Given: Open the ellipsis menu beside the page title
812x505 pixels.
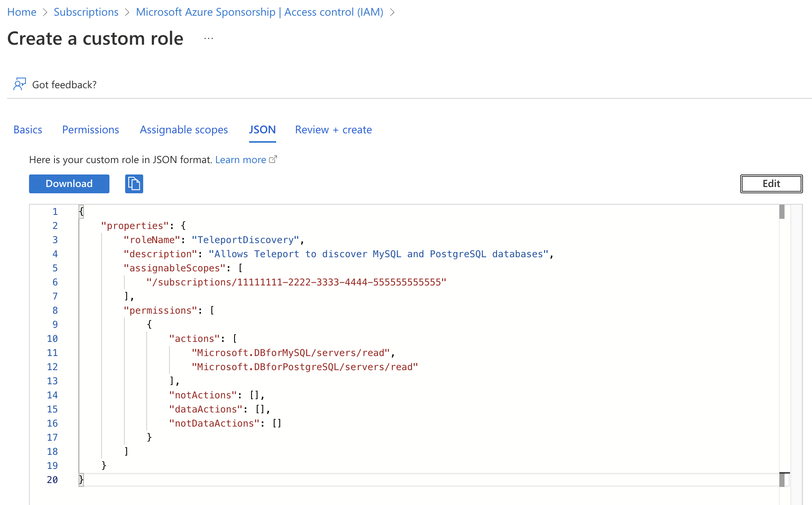Looking at the screenshot, I should pyautogui.click(x=208, y=38).
